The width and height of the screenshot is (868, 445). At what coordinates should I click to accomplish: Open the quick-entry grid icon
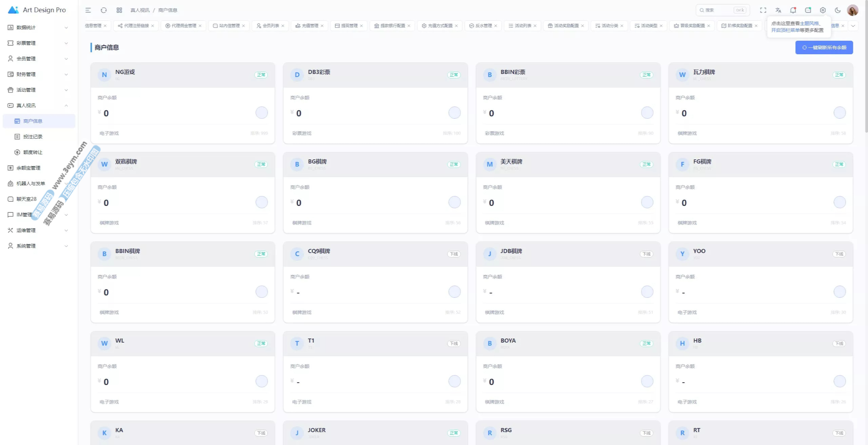(119, 10)
